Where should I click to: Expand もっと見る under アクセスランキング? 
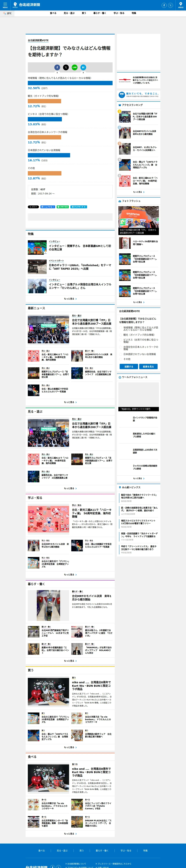139,192
